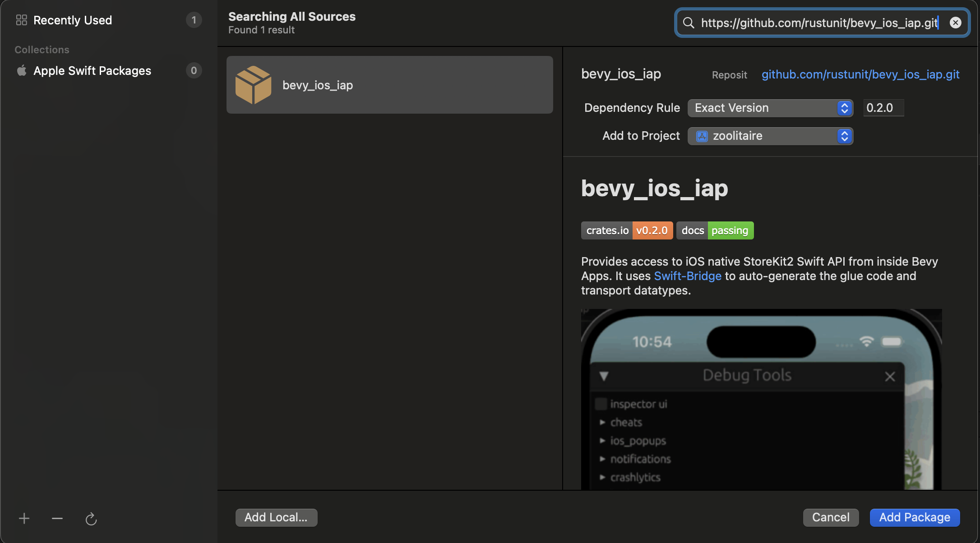
Task: Open the Swift-Bridge link in the description
Action: tap(688, 276)
